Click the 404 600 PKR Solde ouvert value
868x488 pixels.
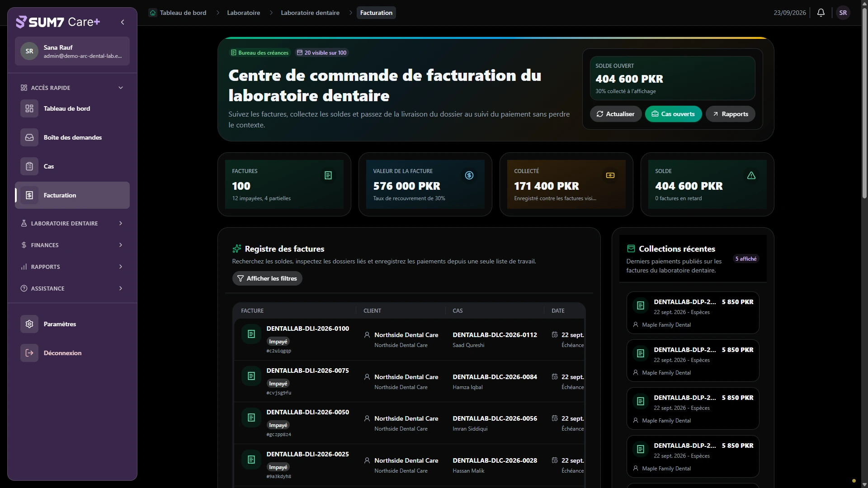click(629, 79)
